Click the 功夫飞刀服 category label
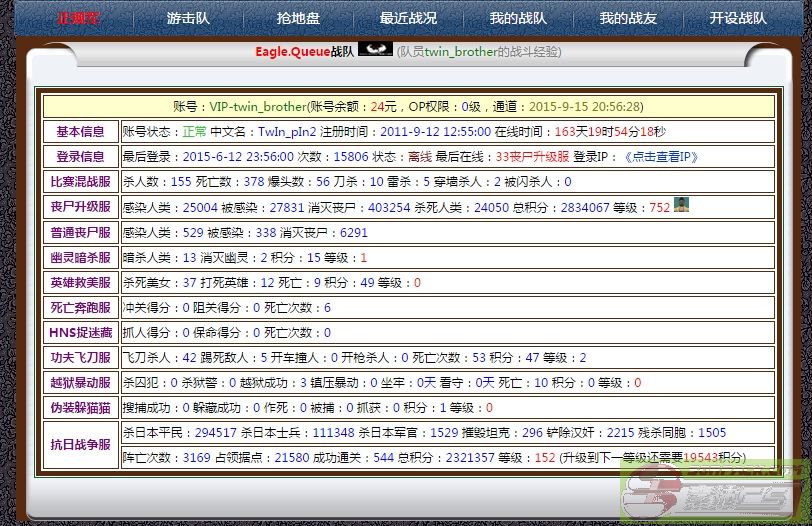 click(80, 357)
